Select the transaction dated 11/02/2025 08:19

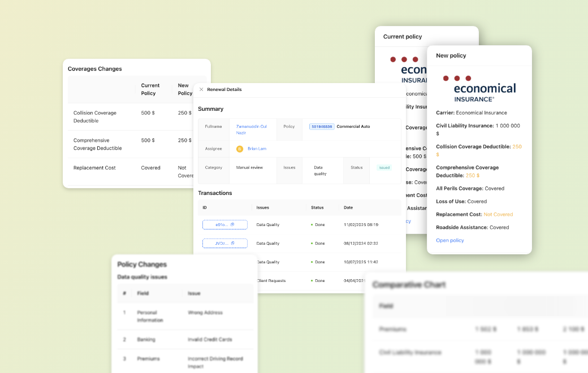[x=300, y=225]
